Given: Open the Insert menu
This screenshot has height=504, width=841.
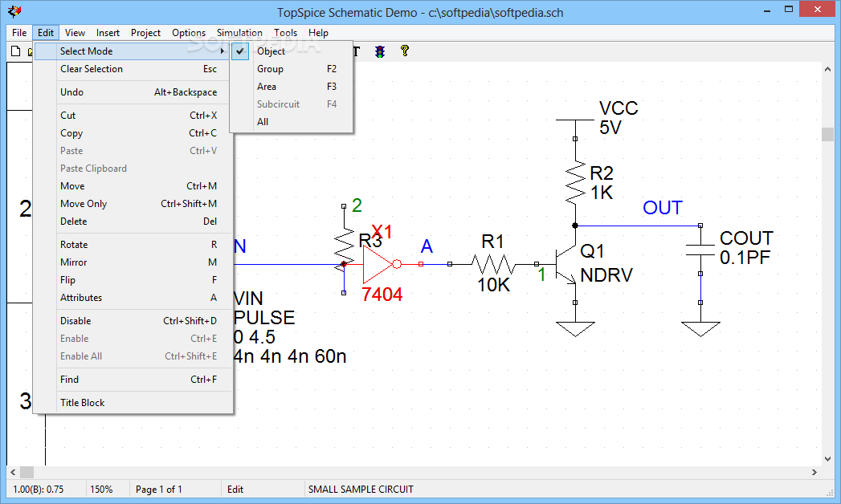Looking at the screenshot, I should point(108,33).
